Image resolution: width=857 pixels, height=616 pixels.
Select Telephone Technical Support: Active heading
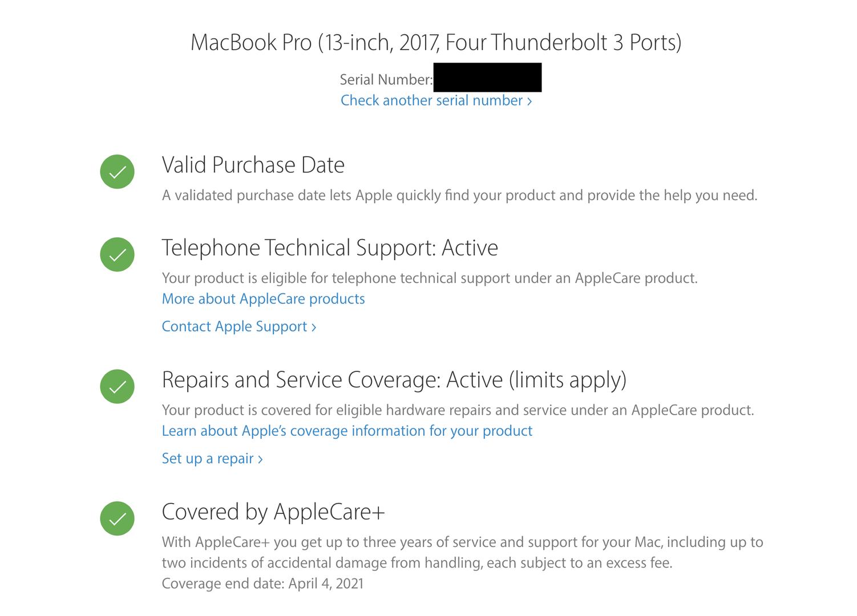click(330, 248)
